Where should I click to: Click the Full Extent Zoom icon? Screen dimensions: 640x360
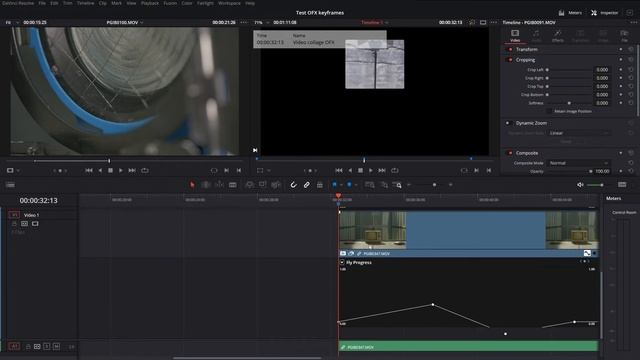pos(370,185)
